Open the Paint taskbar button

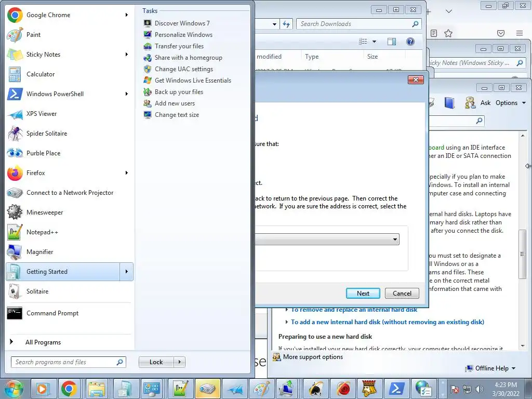pyautogui.click(x=262, y=389)
